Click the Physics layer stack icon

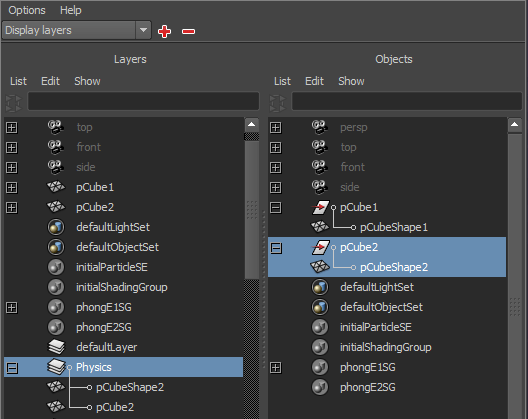coord(56,367)
